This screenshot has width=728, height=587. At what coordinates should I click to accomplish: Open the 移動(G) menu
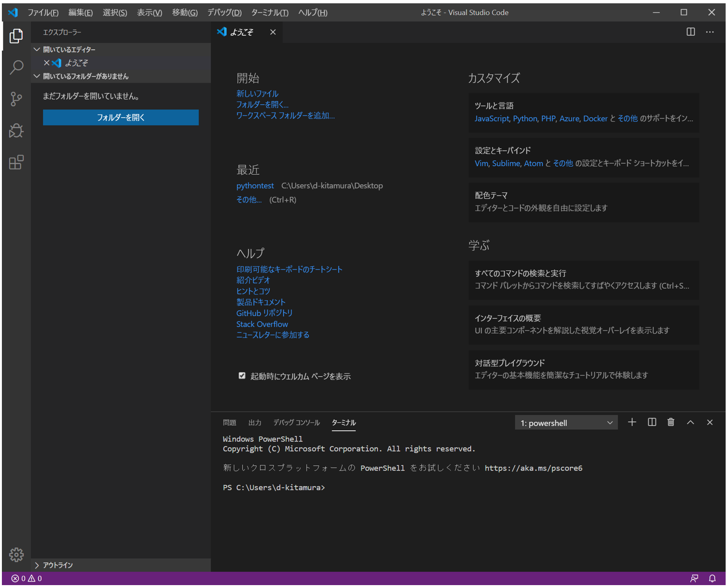[185, 12]
